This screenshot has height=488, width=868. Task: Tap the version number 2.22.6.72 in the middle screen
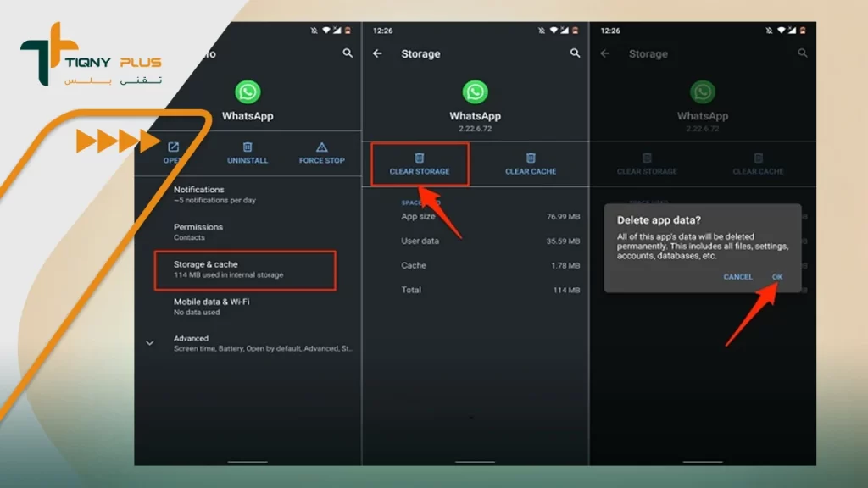point(475,129)
